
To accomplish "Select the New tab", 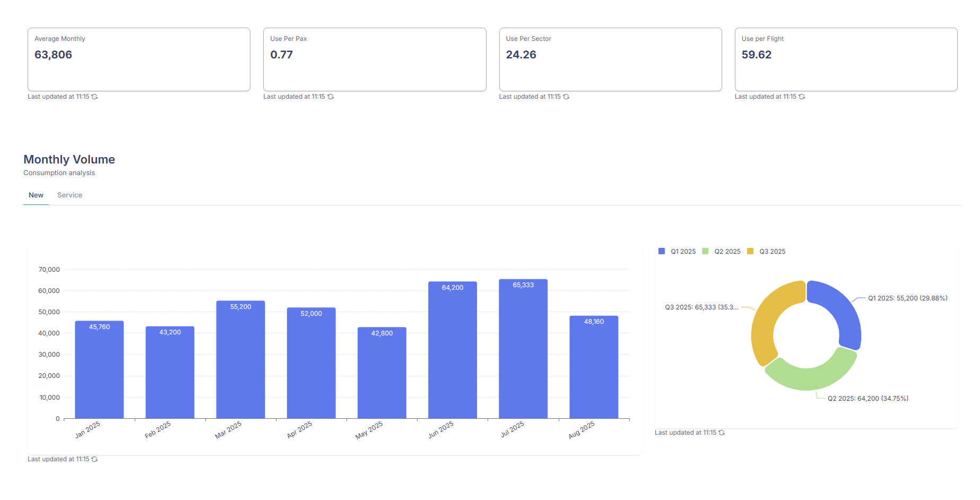I will tap(36, 195).
